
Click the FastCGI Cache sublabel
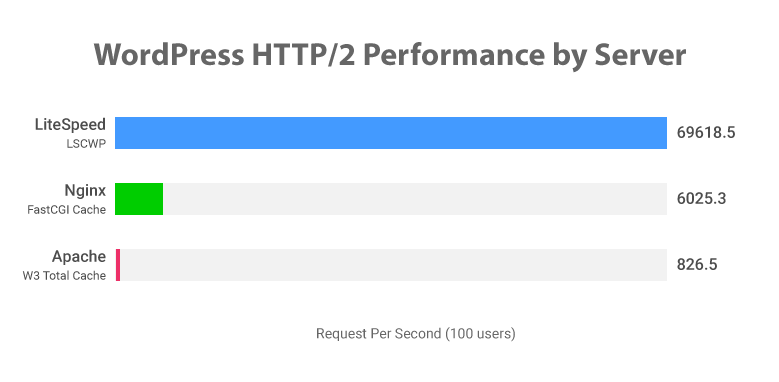tap(67, 210)
